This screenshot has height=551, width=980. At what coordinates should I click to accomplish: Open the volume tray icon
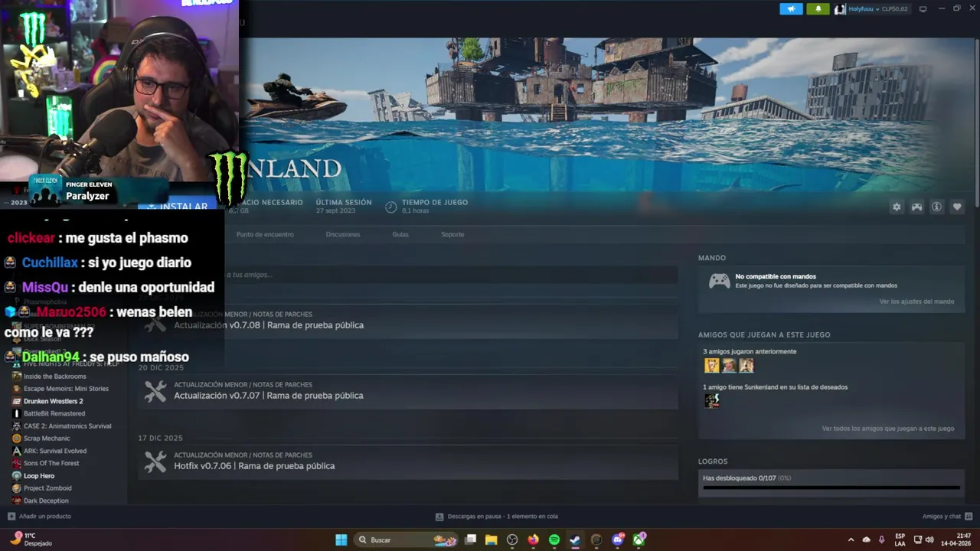click(x=929, y=540)
